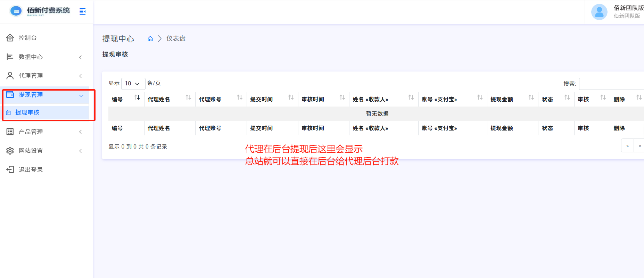Sort by 状态 column sort icon
Image resolution: width=644 pixels, height=278 pixels.
click(x=567, y=98)
